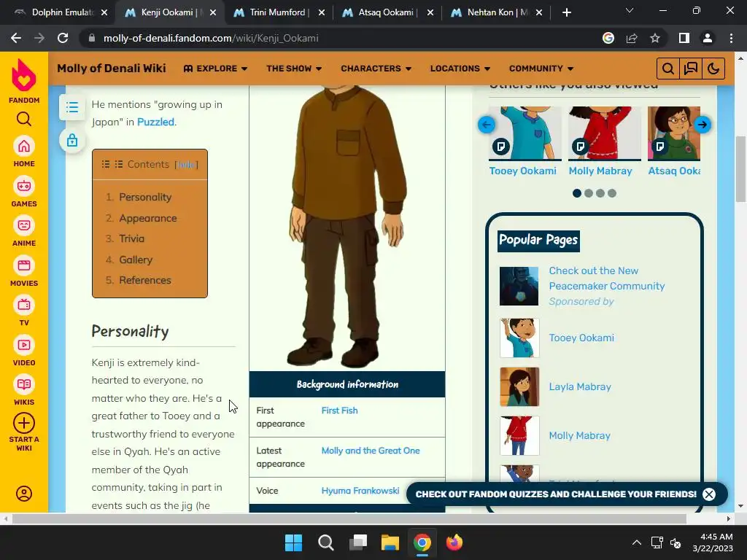
Task: Open the wiki Discuss chat icon
Action: click(x=691, y=69)
